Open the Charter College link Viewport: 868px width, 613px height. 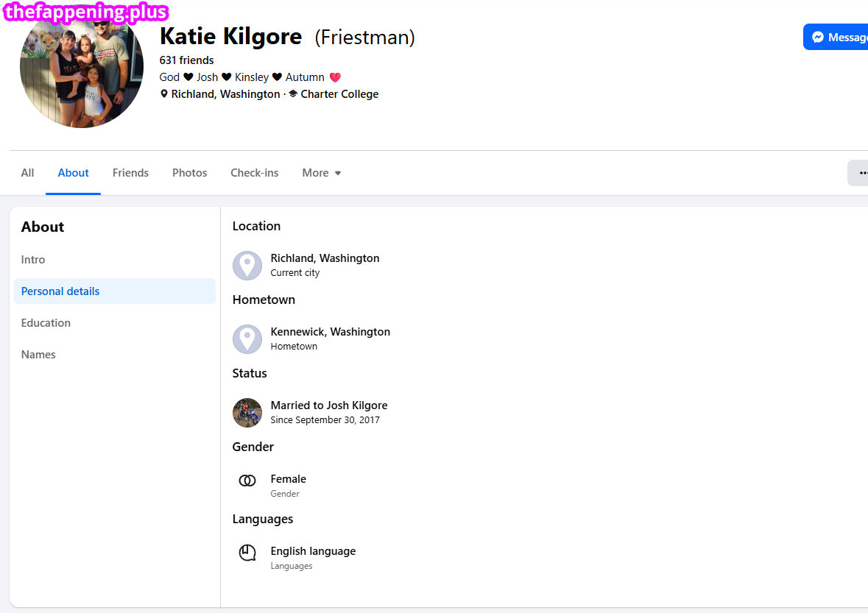[339, 94]
